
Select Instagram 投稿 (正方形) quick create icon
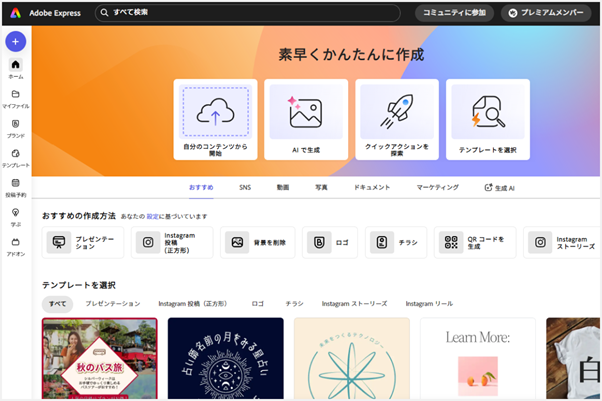[x=148, y=242]
